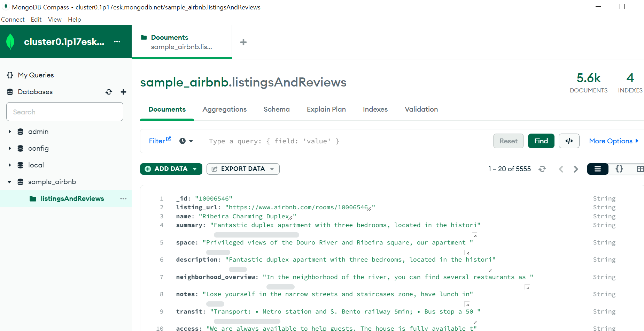
Task: Click the description field value
Action: click(360, 259)
